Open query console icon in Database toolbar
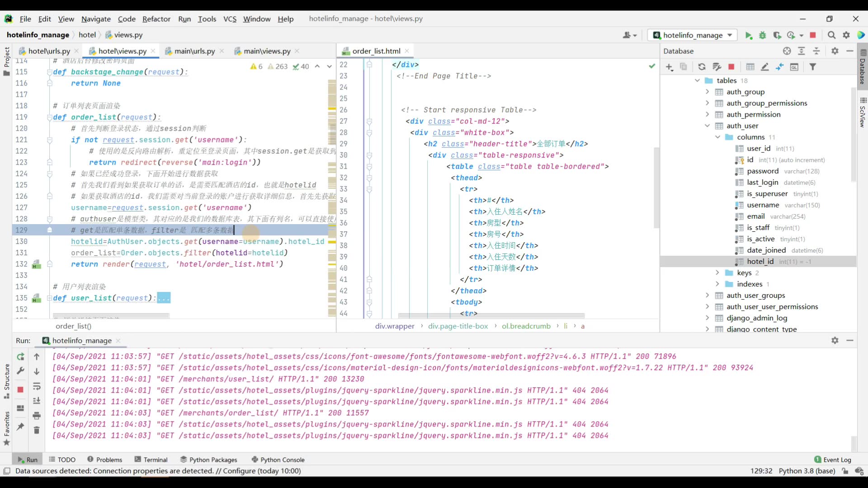This screenshot has width=868, height=488. pos(794,67)
